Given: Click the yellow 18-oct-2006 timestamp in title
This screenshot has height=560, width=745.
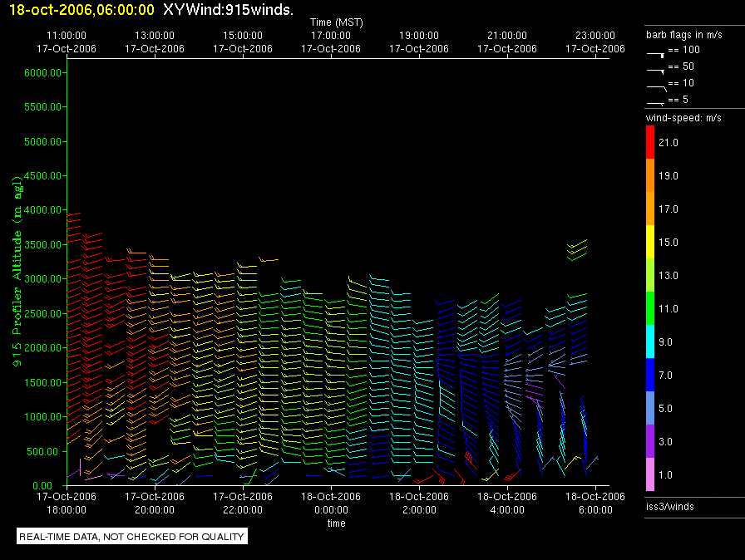Looking at the screenshot, I should point(81,10).
